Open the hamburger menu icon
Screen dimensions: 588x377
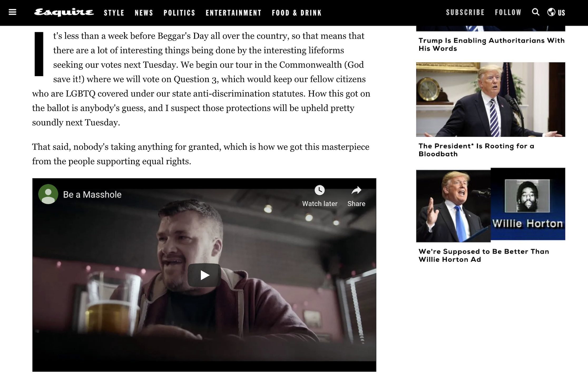point(12,12)
